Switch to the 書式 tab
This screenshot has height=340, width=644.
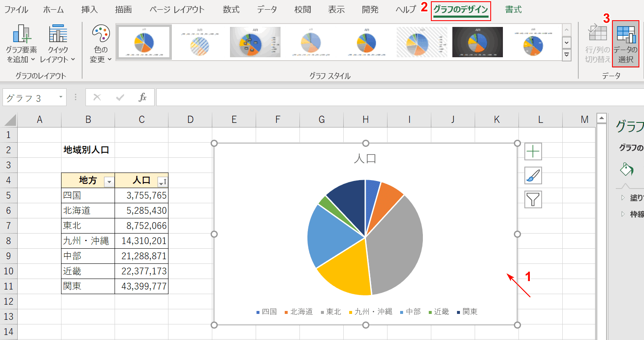pos(513,10)
